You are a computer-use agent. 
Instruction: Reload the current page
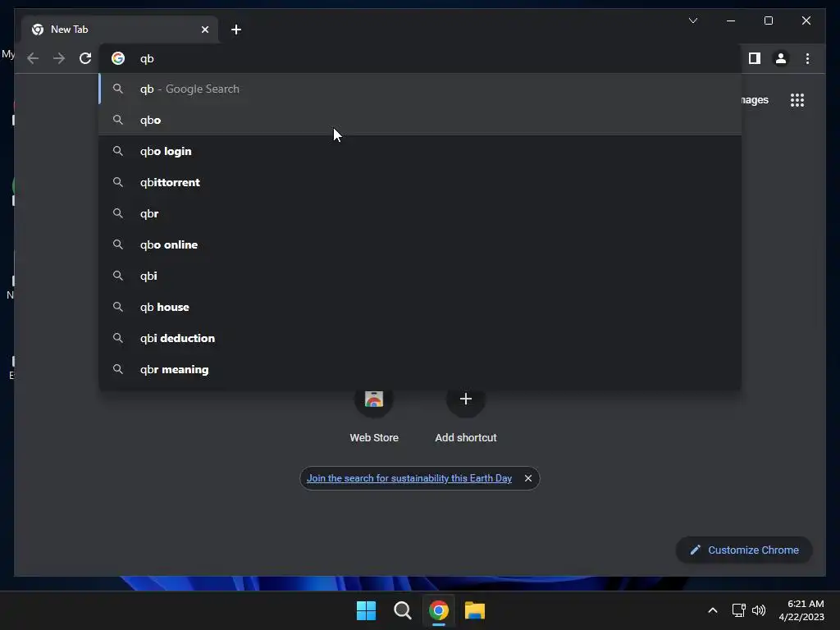tap(85, 58)
